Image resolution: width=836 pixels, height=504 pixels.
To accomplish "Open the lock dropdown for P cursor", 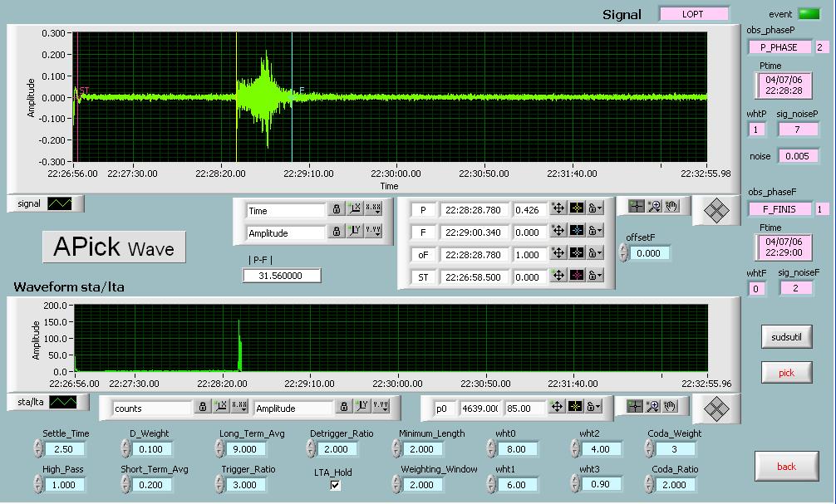I will (595, 209).
